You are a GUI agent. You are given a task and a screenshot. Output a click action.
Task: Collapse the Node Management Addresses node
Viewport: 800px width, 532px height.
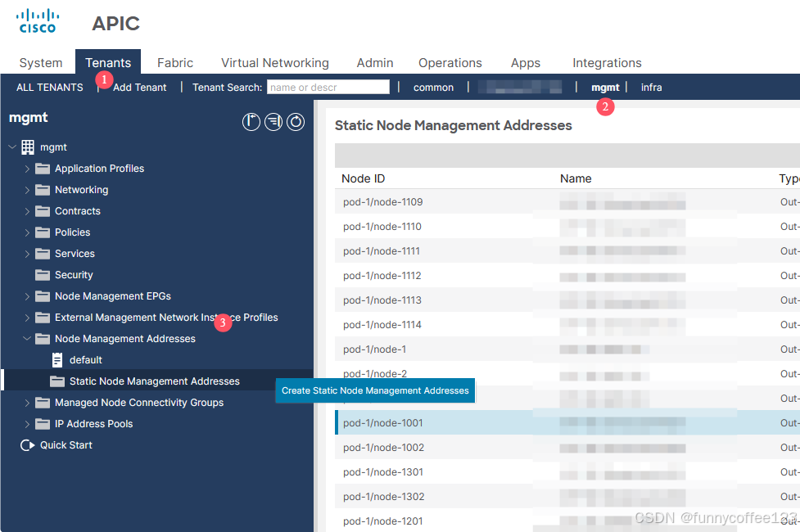[27, 338]
